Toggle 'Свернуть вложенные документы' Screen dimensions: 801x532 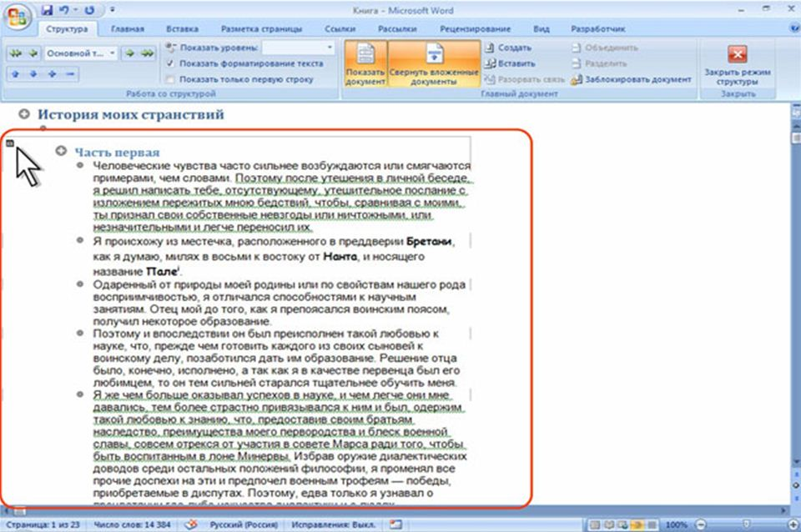click(434, 64)
